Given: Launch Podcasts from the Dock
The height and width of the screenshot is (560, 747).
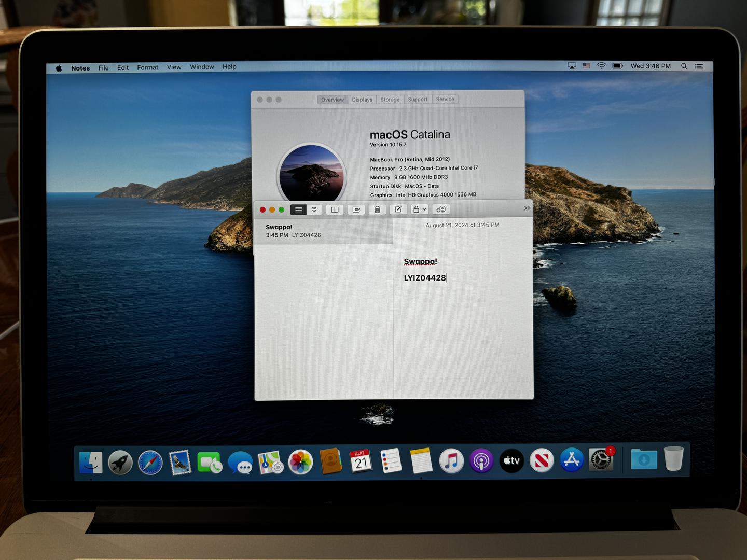Looking at the screenshot, I should [x=481, y=460].
